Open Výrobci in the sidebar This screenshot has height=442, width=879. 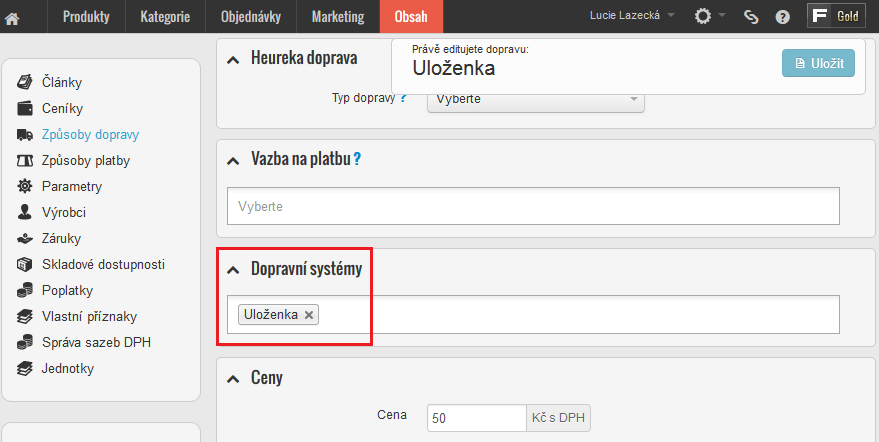(x=64, y=213)
